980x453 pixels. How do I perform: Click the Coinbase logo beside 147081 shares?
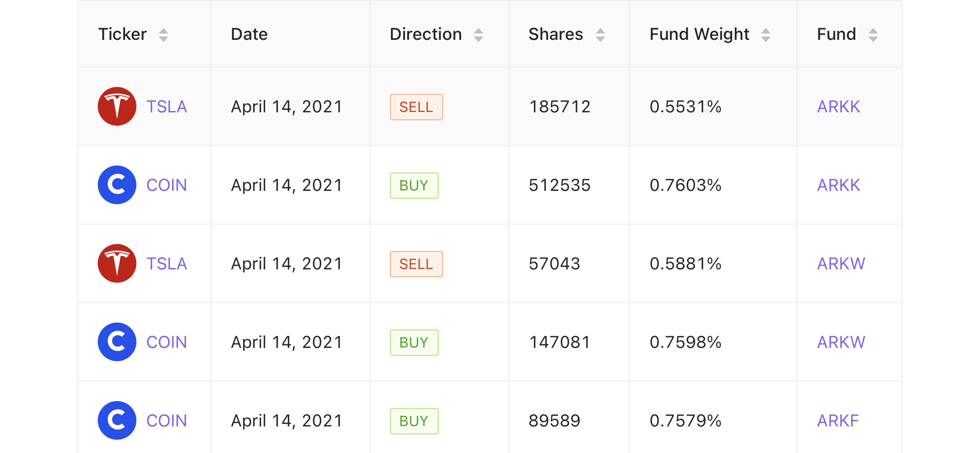(x=117, y=342)
